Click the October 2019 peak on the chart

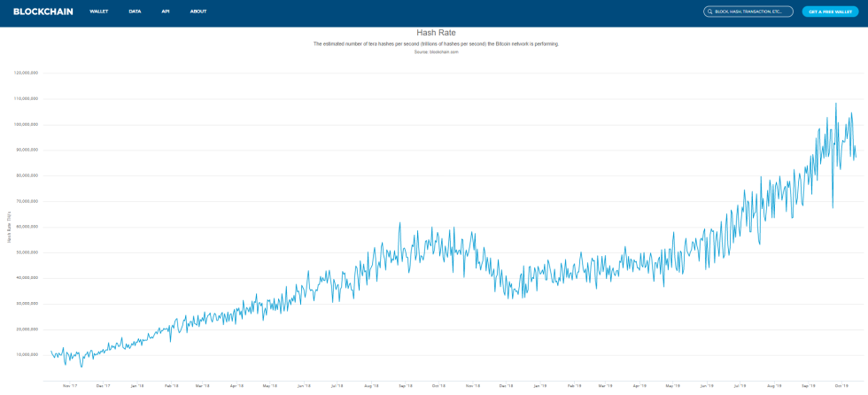tap(835, 105)
